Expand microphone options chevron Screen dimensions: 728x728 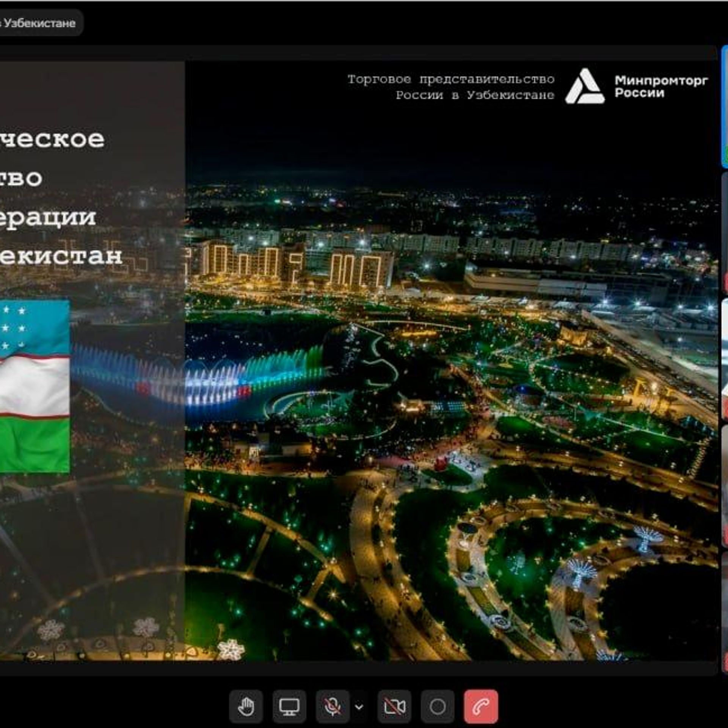[x=359, y=707]
